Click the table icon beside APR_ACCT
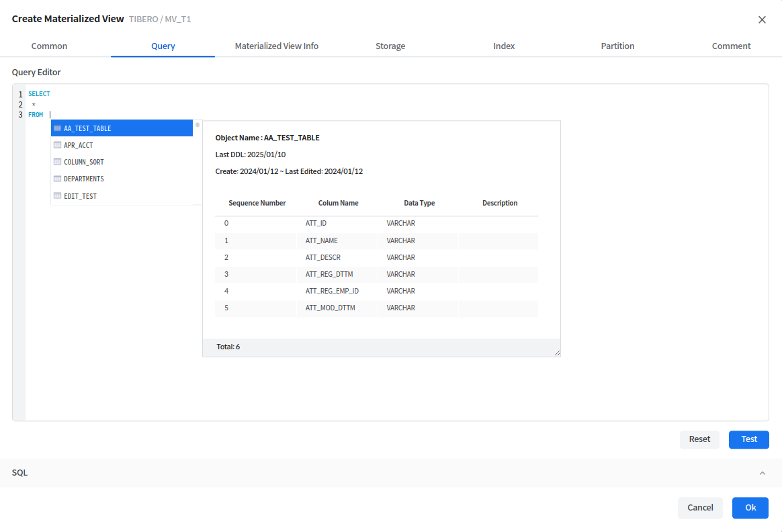782x532 pixels. pos(58,145)
